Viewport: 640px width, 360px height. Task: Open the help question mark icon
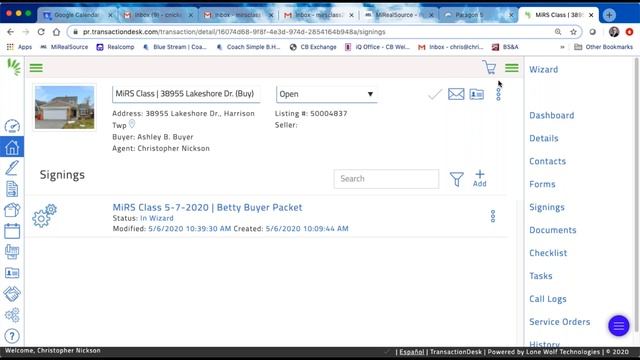click(12, 336)
